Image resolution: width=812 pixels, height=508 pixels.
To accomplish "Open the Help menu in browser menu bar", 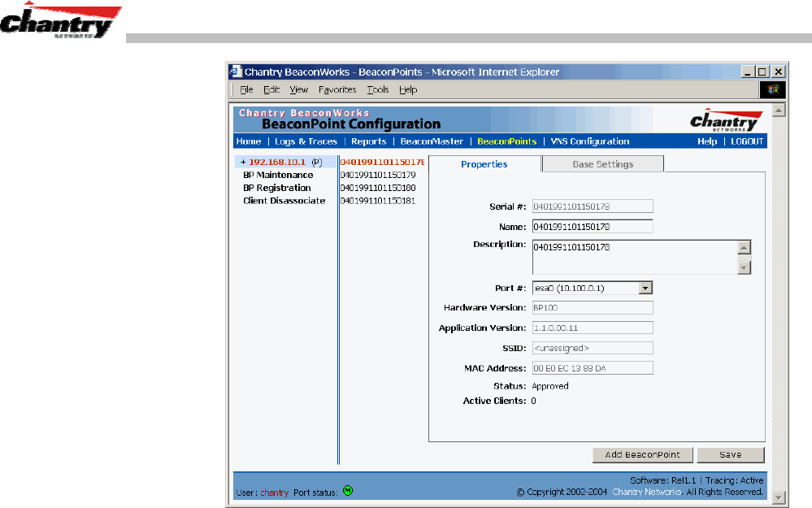I will tap(408, 89).
